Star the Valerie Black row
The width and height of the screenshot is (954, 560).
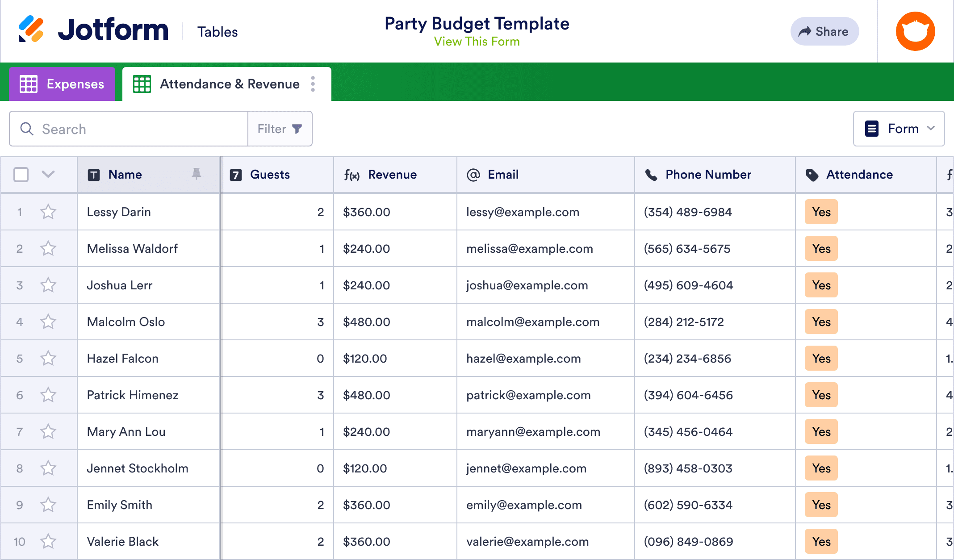coord(48,541)
